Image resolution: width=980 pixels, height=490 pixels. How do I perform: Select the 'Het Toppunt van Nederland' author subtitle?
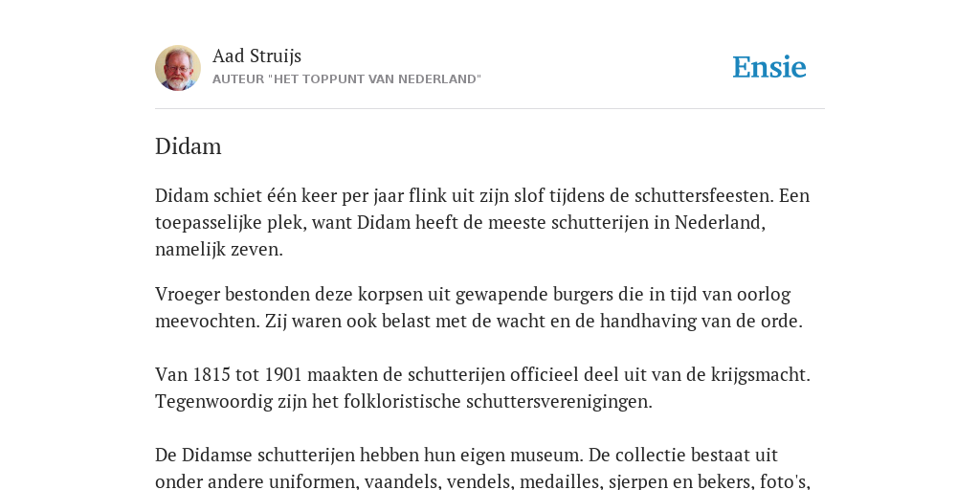click(346, 79)
